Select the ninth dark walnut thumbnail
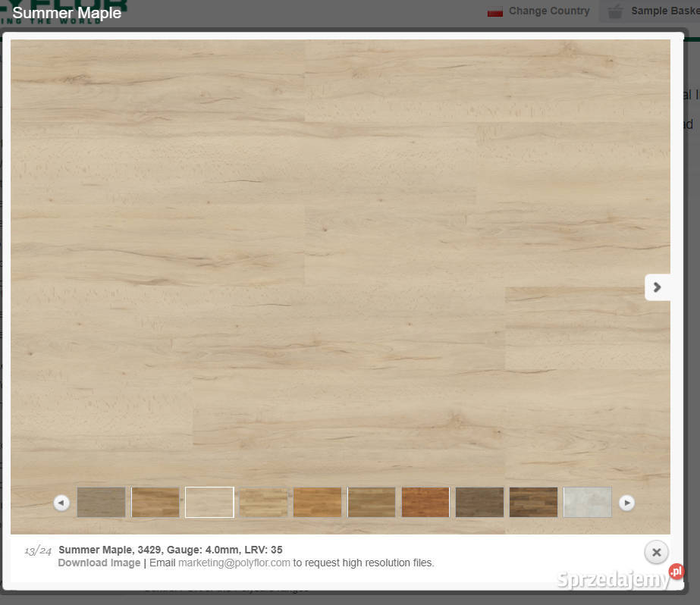Viewport: 700px width, 605px height. coord(533,502)
